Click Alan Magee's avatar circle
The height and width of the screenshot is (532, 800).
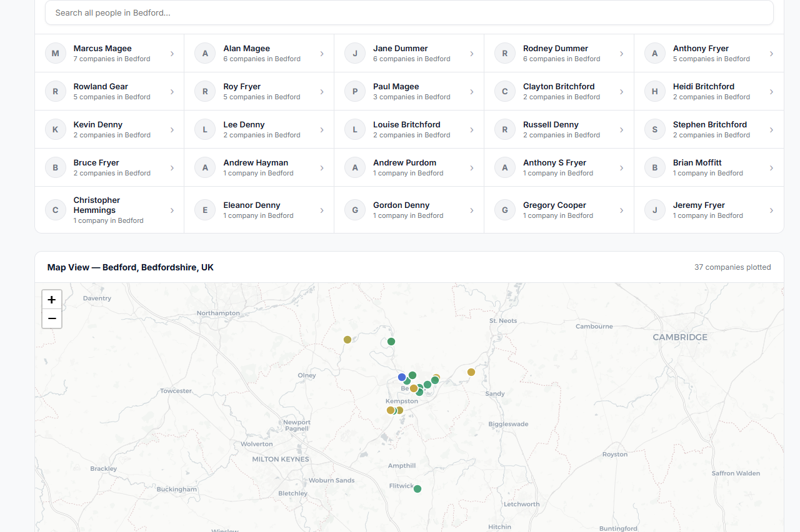coord(205,53)
